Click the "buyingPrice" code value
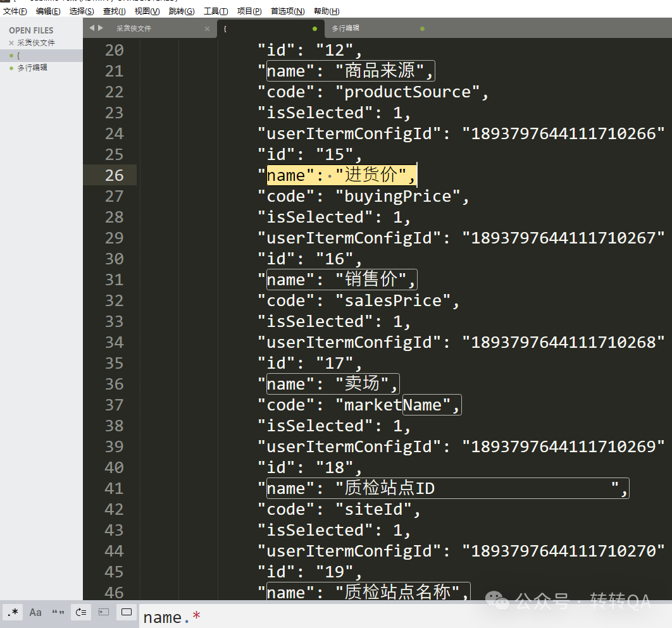 pos(398,196)
